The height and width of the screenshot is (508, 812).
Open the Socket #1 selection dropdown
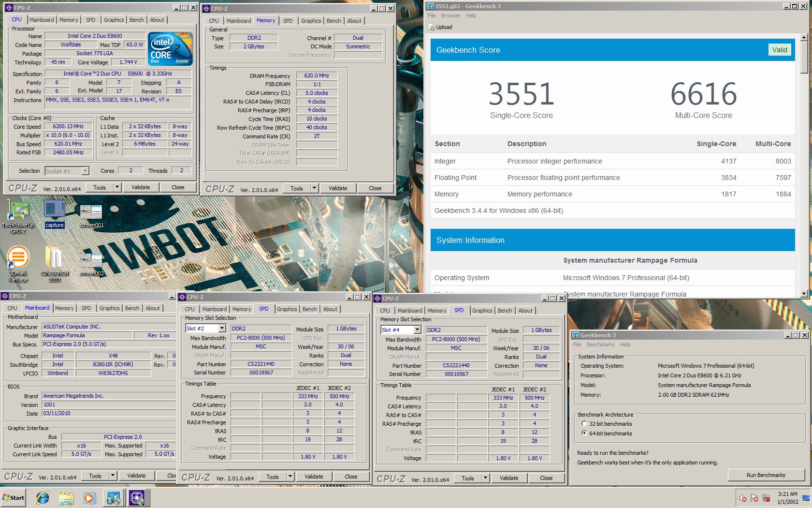point(85,171)
